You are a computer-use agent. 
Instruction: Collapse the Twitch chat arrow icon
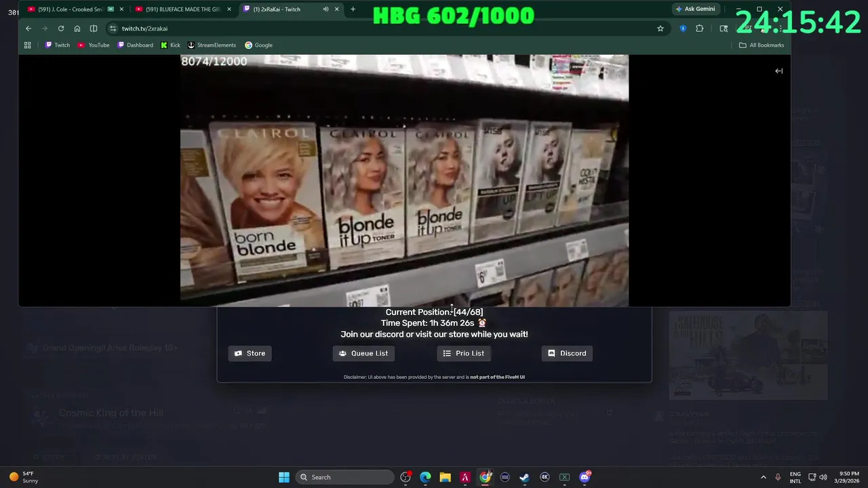tap(779, 71)
